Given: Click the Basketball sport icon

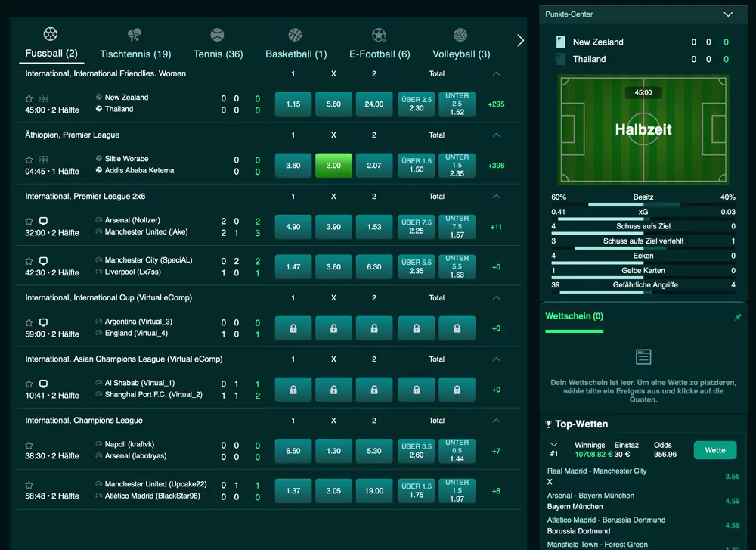Looking at the screenshot, I should tap(295, 35).
